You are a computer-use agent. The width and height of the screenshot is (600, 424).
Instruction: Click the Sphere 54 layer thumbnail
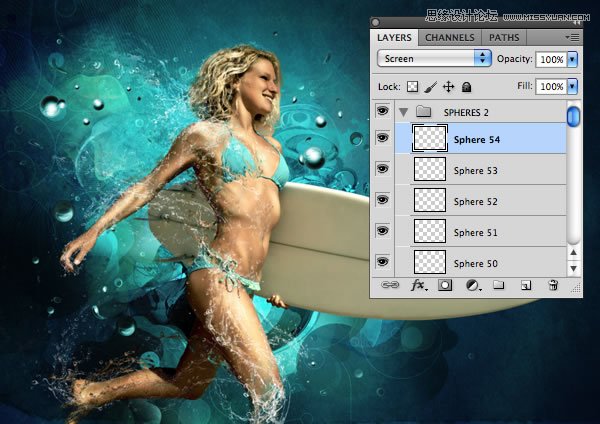(x=430, y=138)
